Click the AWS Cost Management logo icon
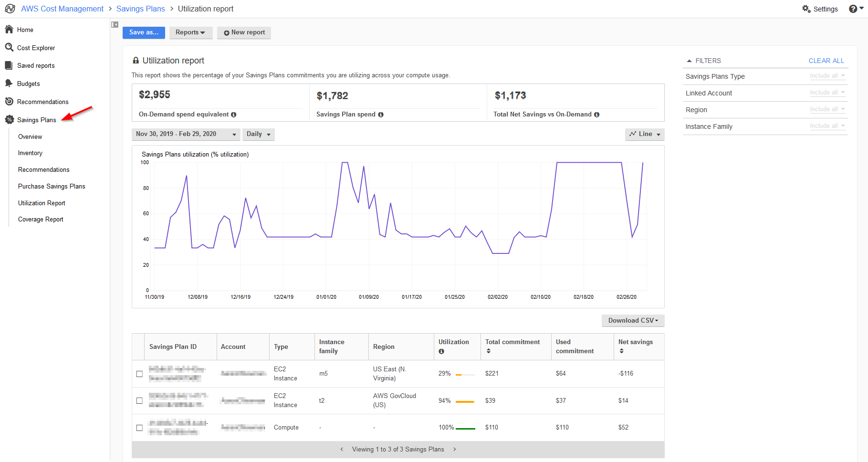This screenshot has width=868, height=462. tap(10, 9)
